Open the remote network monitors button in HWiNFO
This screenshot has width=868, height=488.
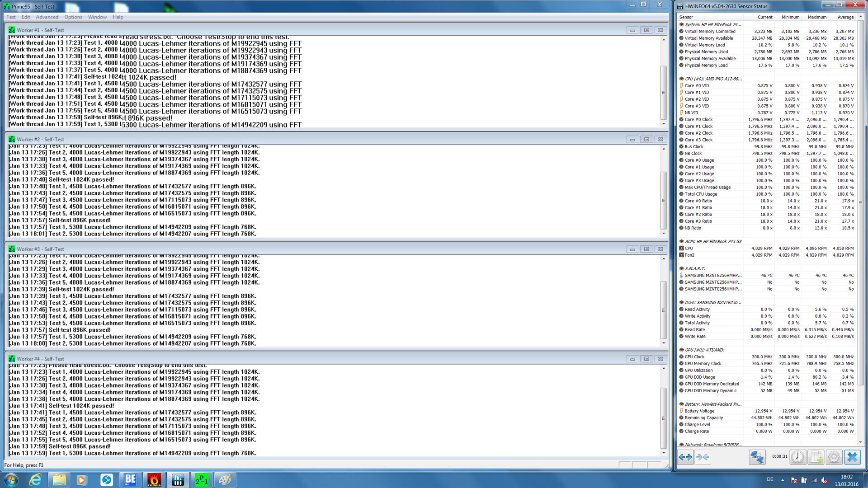[757, 457]
